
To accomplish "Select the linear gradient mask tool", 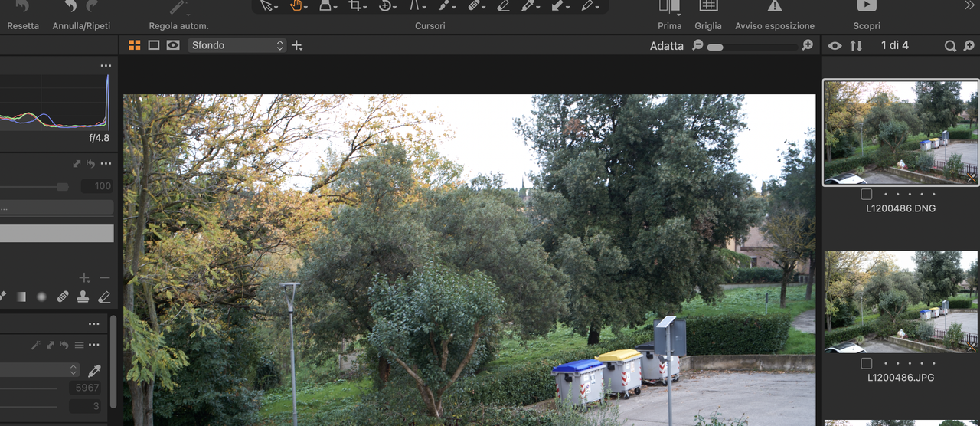I will pos(21,297).
